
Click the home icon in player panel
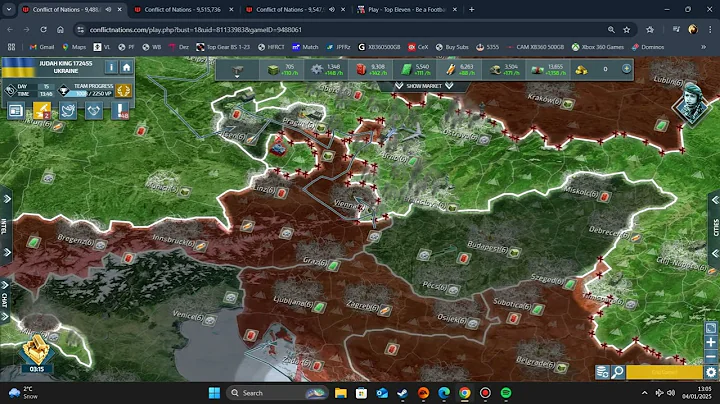[126, 67]
